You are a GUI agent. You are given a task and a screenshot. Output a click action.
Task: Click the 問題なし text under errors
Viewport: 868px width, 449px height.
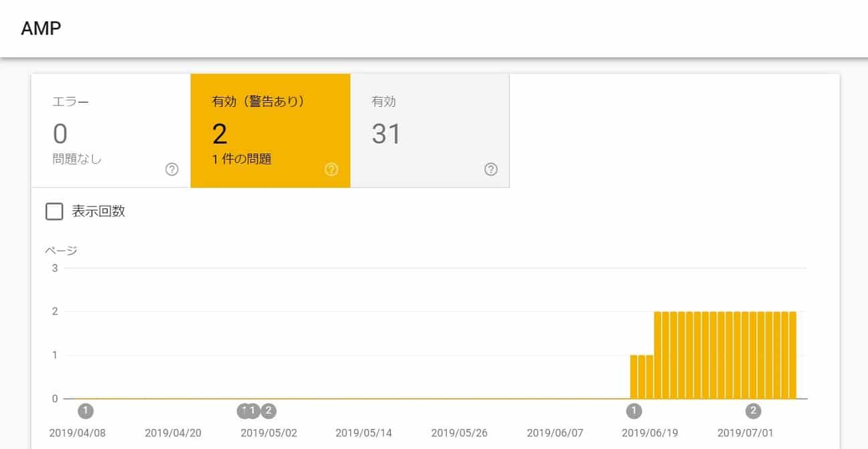(x=77, y=159)
